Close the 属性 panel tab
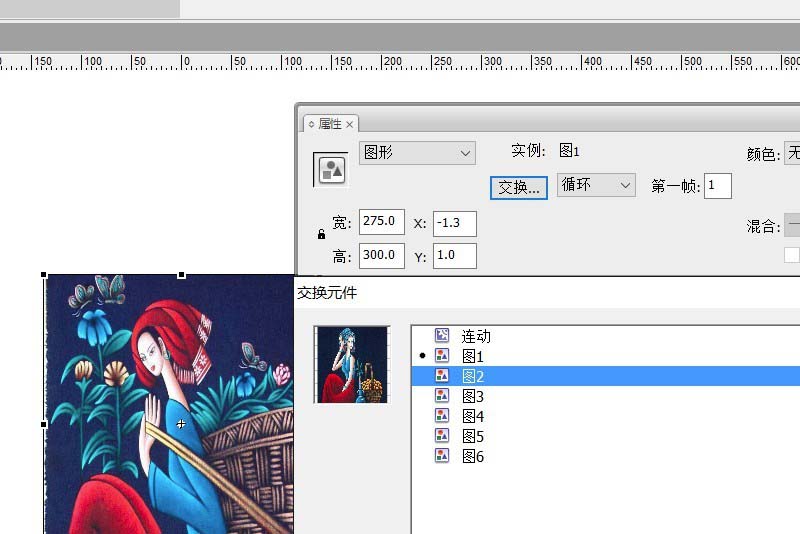This screenshot has height=534, width=800. point(349,124)
